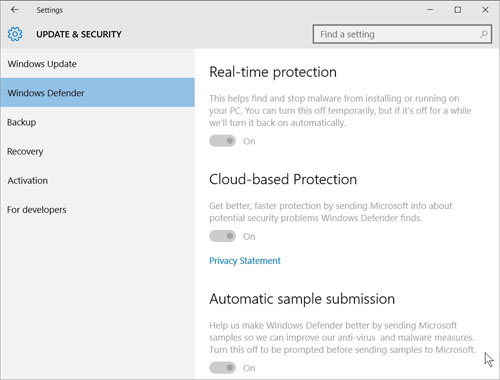Viewport: 500px width, 380px height.
Task: Select Windows Defender in the sidebar
Action: pos(97,93)
